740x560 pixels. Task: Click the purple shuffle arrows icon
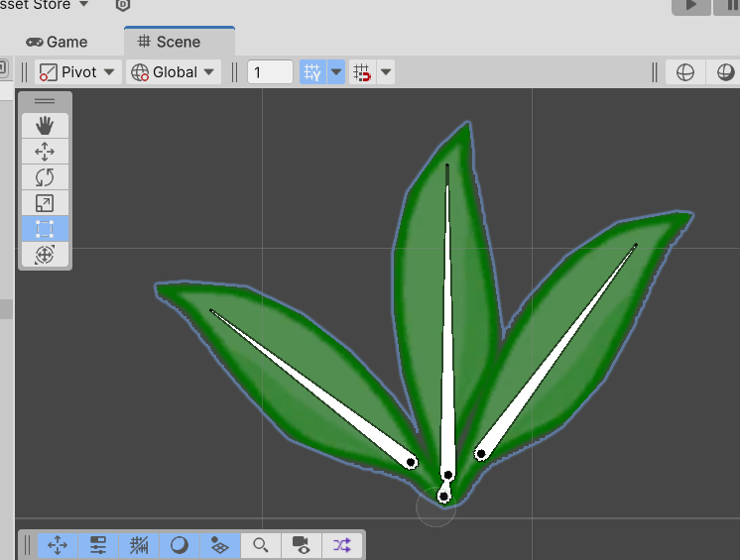(342, 545)
